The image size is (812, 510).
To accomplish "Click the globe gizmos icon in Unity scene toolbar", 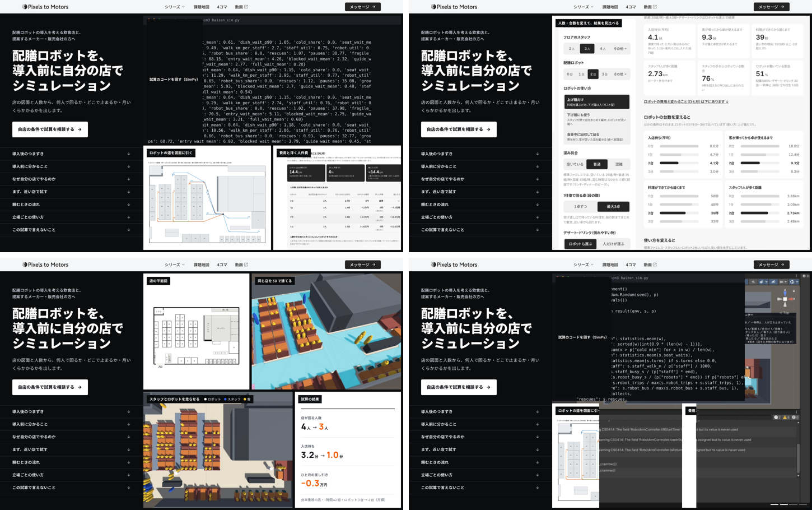I will click(x=792, y=282).
